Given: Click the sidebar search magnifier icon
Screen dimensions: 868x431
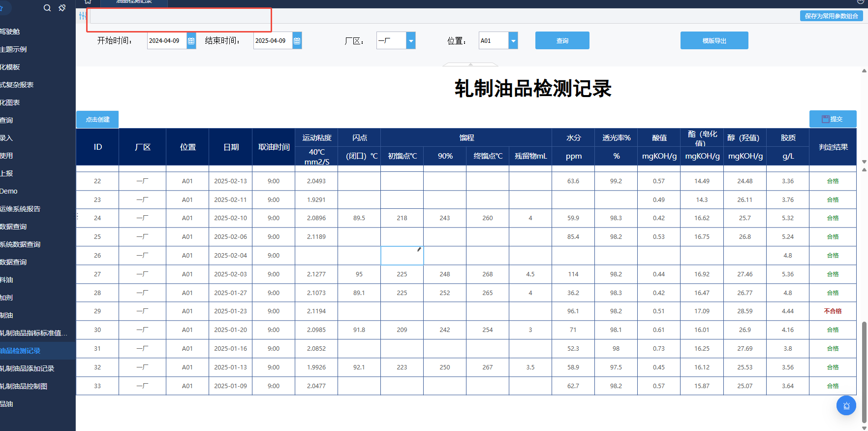Looking at the screenshot, I should 47,8.
